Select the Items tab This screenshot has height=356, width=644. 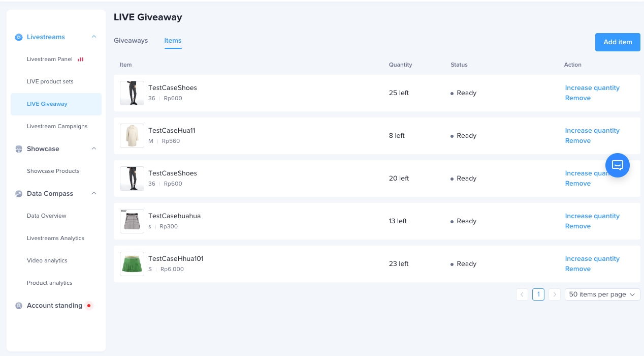(x=173, y=41)
